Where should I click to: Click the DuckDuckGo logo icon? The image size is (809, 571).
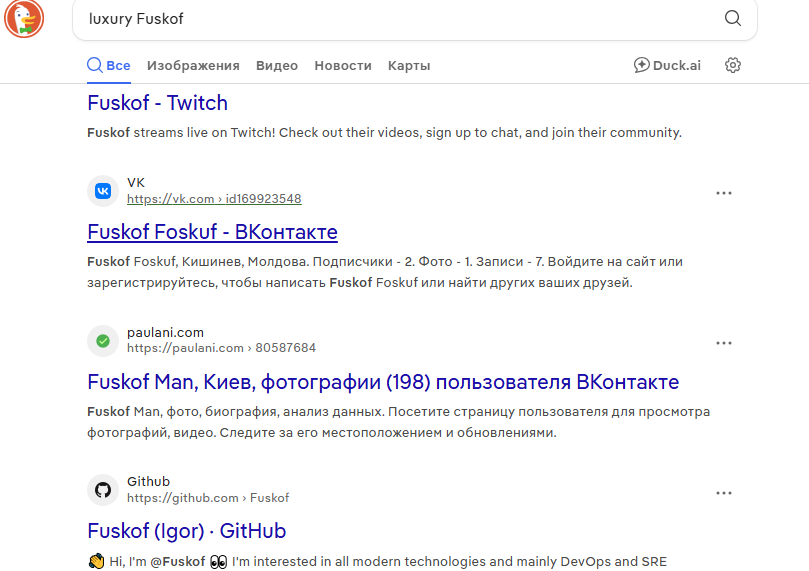24,19
